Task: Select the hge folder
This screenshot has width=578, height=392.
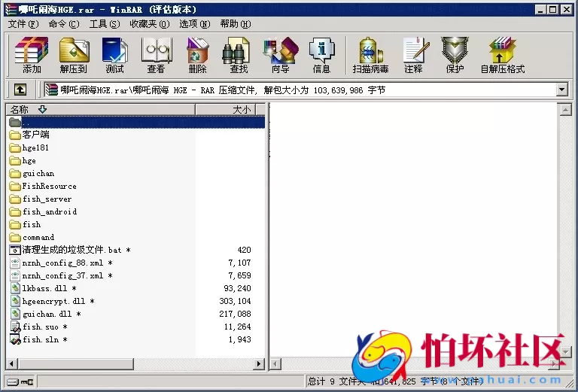Action: [23, 160]
